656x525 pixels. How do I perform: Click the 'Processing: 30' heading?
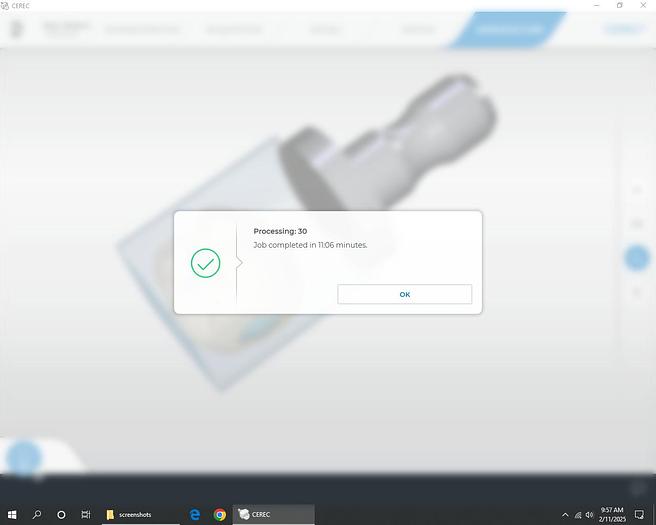pyautogui.click(x=280, y=231)
